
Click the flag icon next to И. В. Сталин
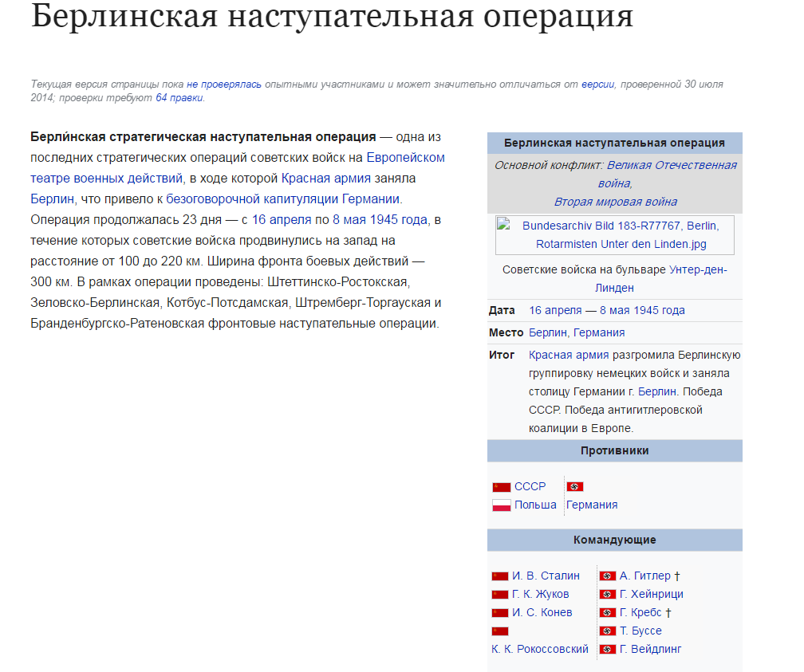click(499, 576)
